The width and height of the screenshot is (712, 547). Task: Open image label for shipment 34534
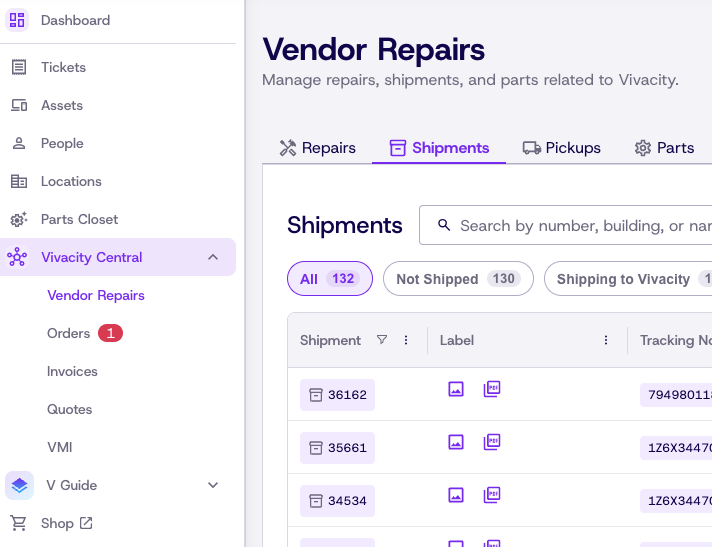click(x=456, y=495)
